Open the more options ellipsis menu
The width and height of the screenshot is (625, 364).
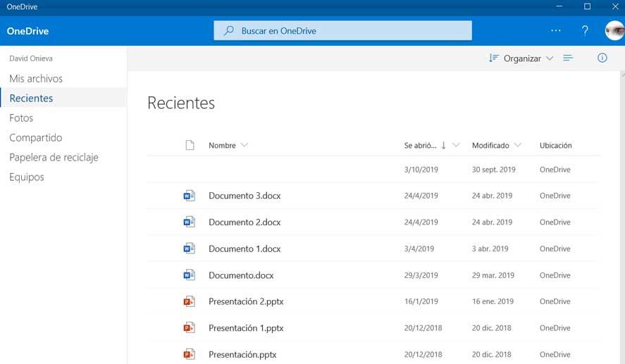(556, 30)
